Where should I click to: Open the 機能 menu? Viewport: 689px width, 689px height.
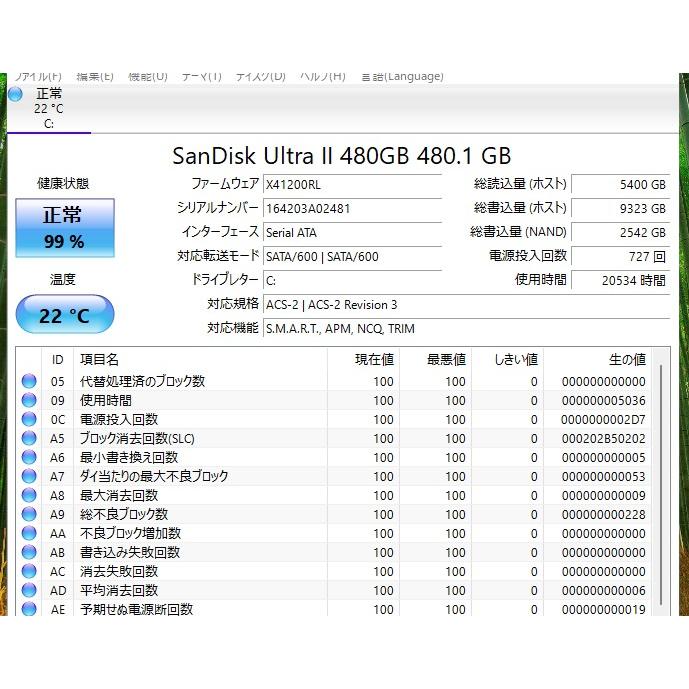(x=148, y=76)
